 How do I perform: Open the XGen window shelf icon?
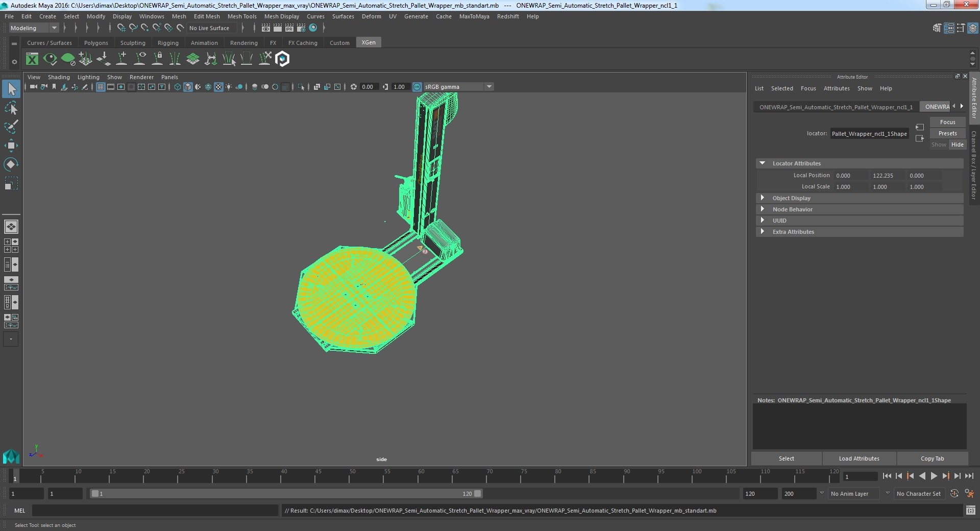32,59
